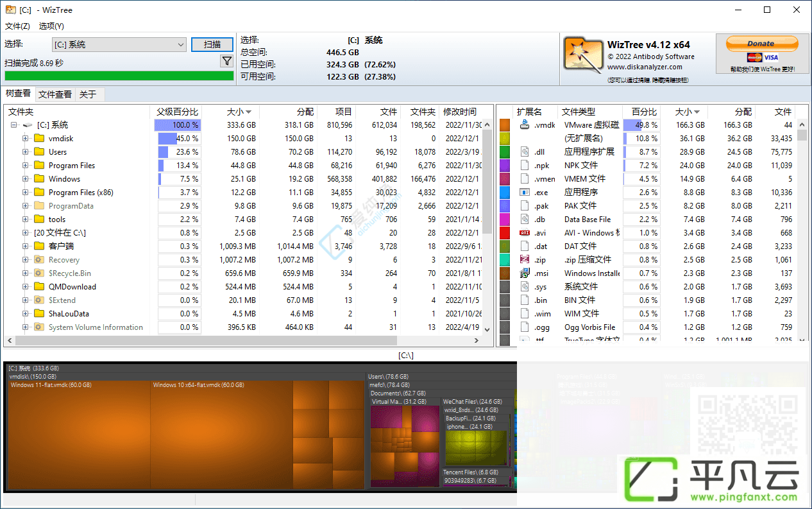Click the .npk file type icon
Image resolution: width=812 pixels, height=509 pixels.
tap(524, 166)
